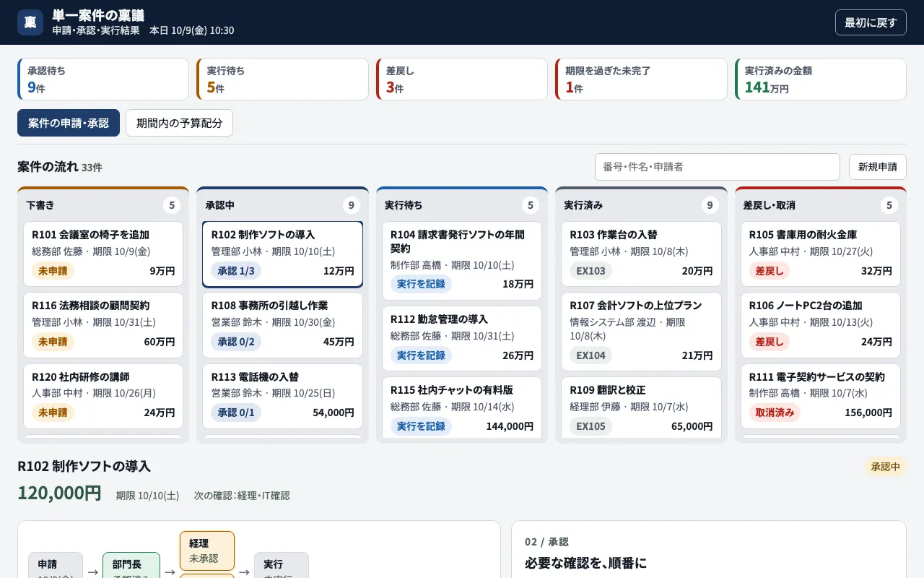
Task: Click 実行を記録 on R112 勤怠管理の導入
Action: click(421, 355)
